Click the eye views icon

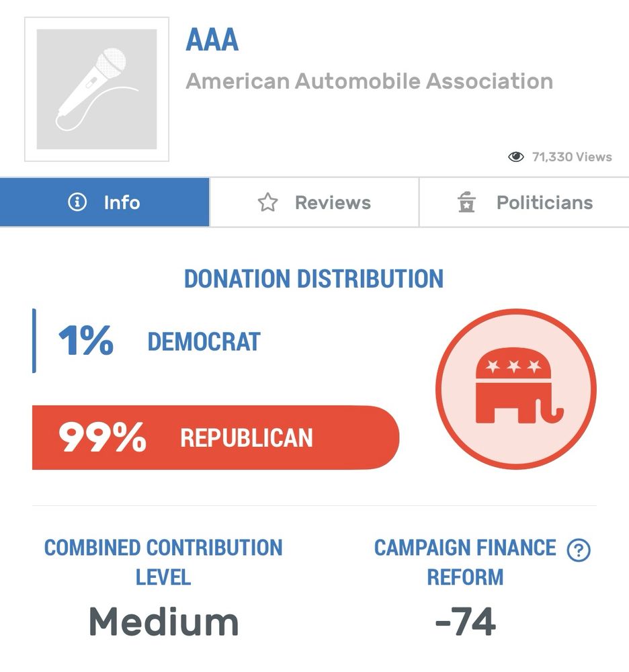click(515, 157)
